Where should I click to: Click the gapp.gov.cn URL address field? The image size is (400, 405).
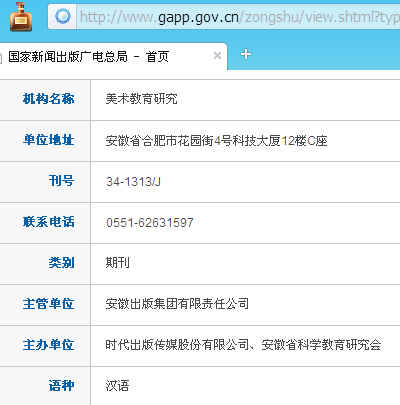238,17
